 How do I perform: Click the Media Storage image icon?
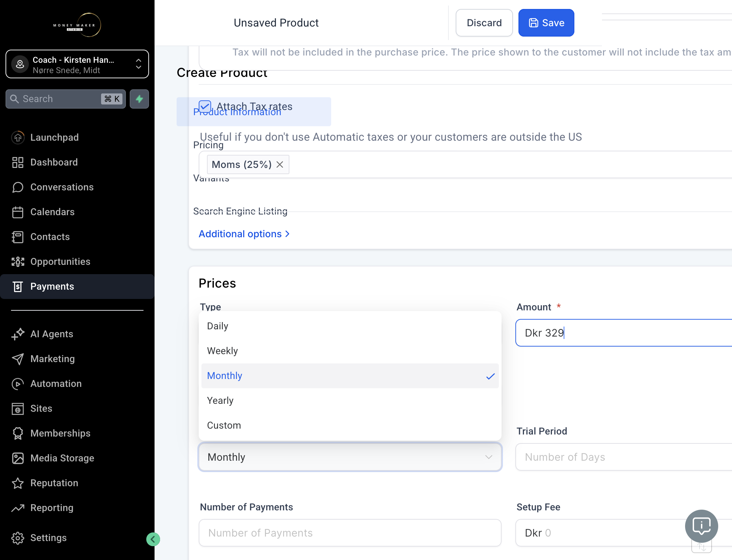point(18,458)
